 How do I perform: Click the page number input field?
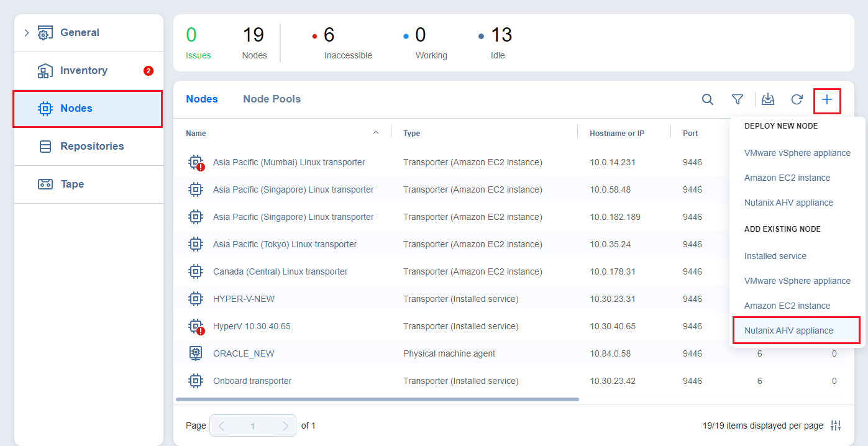point(252,426)
